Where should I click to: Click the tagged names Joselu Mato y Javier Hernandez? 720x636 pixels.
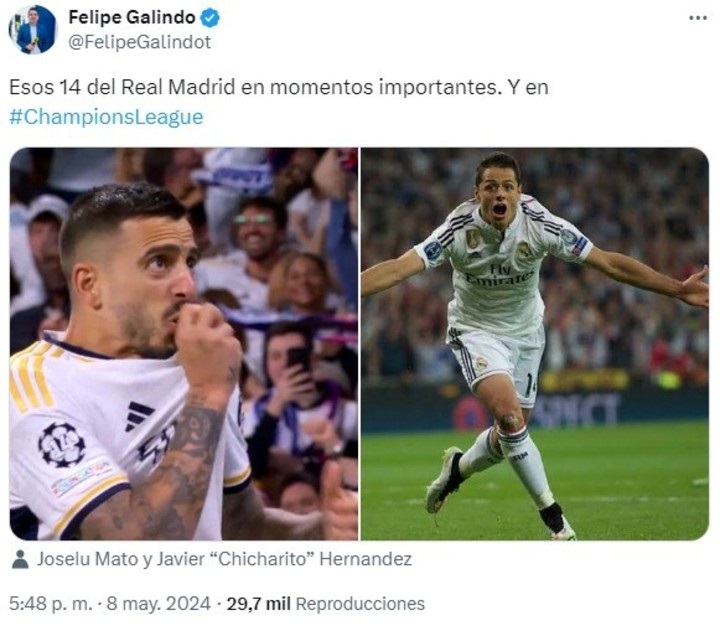pyautogui.click(x=224, y=559)
